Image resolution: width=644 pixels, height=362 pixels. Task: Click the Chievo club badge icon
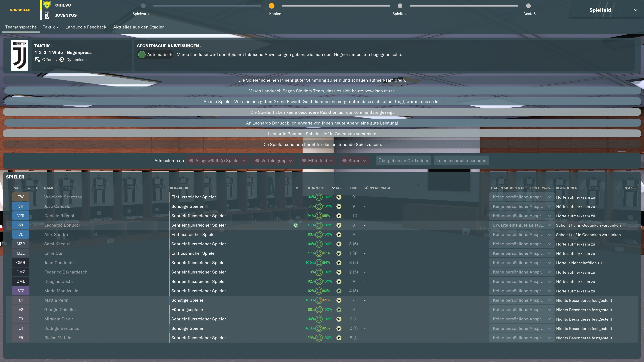coord(47,5)
